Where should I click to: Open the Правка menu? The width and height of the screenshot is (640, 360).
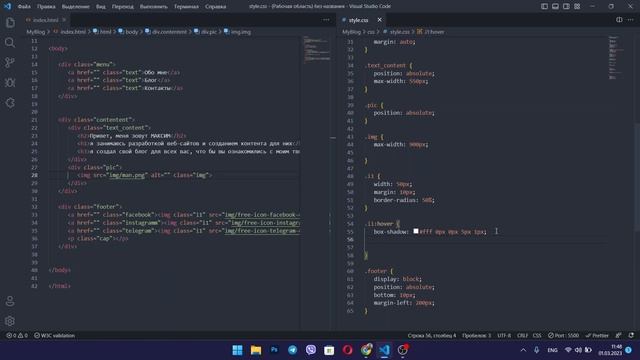coord(46,7)
